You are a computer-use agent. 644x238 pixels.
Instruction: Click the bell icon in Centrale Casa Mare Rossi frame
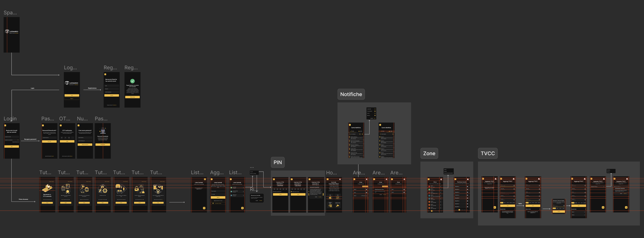(x=340, y=179)
